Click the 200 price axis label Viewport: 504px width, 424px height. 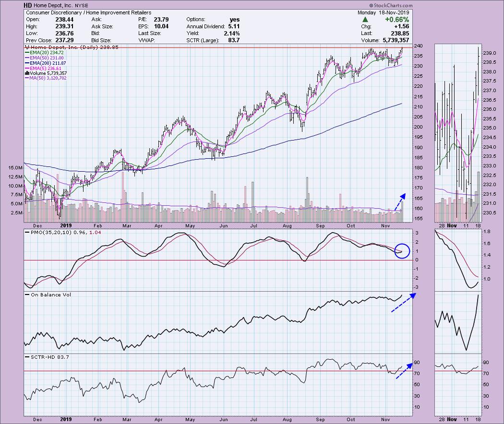pyautogui.click(x=418, y=127)
